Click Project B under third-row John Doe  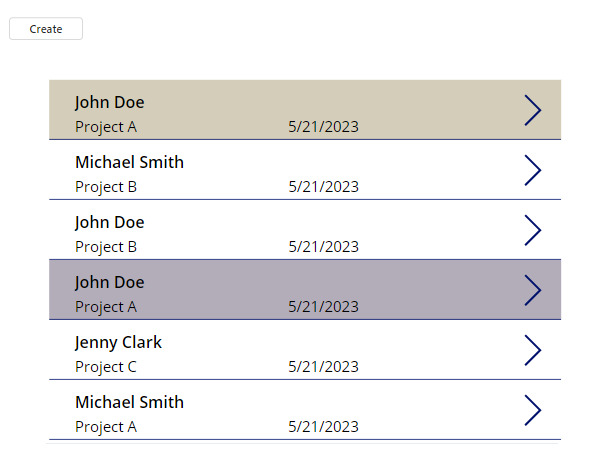pos(106,247)
